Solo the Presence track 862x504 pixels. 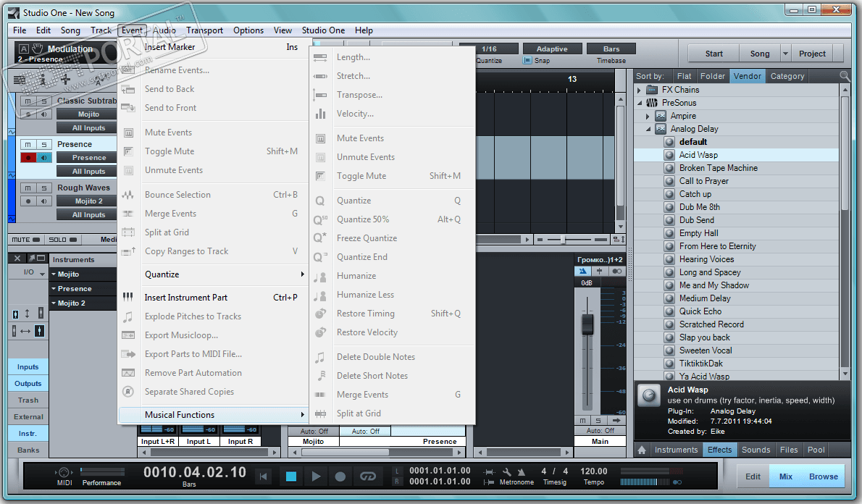pyautogui.click(x=44, y=145)
